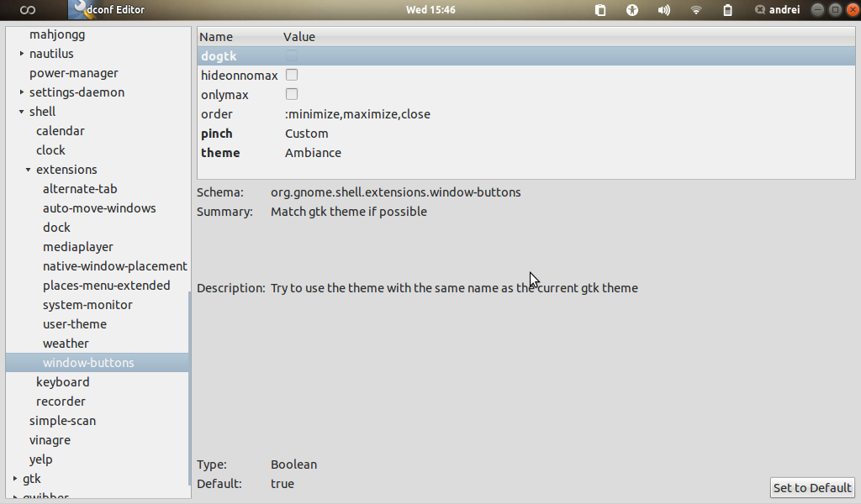Toggle the dogtk checkbox
The width and height of the screenshot is (861, 504).
pos(291,55)
